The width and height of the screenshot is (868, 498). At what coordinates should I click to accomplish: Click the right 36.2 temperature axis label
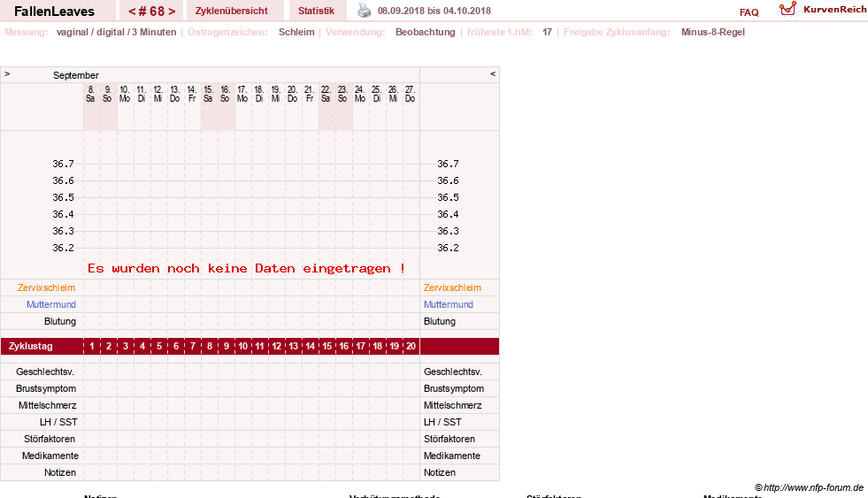click(448, 248)
